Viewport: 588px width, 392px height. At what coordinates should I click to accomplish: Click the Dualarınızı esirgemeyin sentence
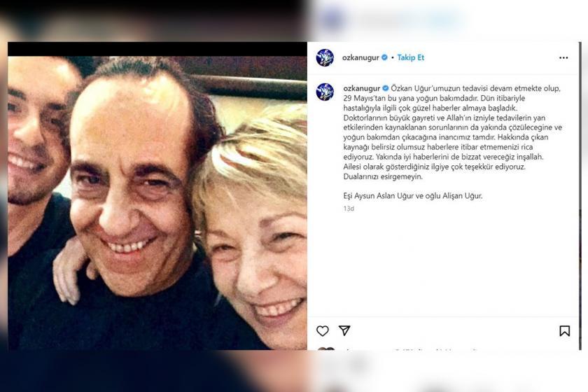tap(383, 176)
